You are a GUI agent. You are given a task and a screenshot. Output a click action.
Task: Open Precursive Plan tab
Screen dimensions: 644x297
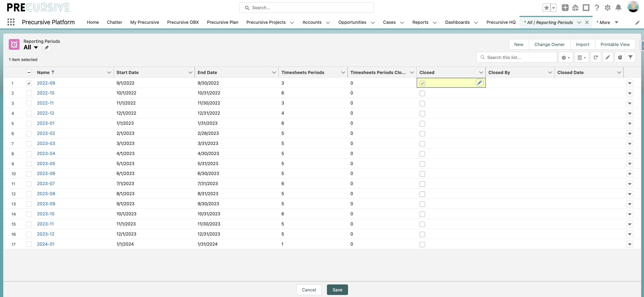click(223, 22)
